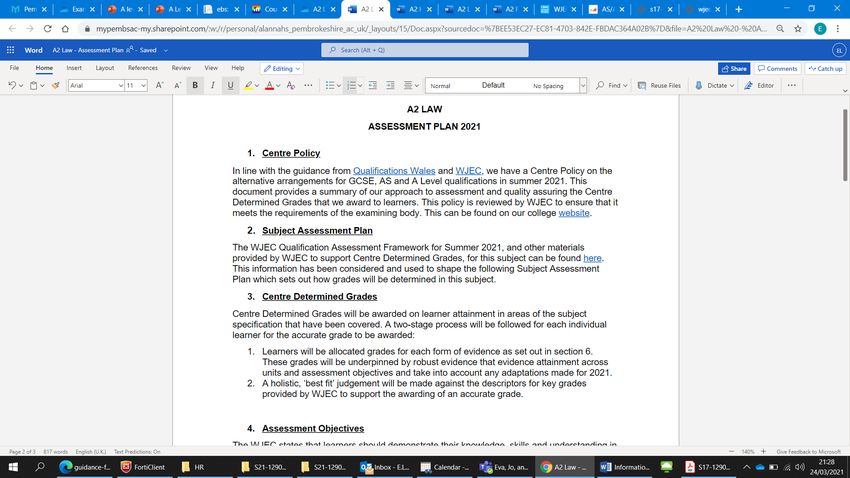The image size is (850, 478).
Task: Apply bulleted list
Action: pos(330,86)
